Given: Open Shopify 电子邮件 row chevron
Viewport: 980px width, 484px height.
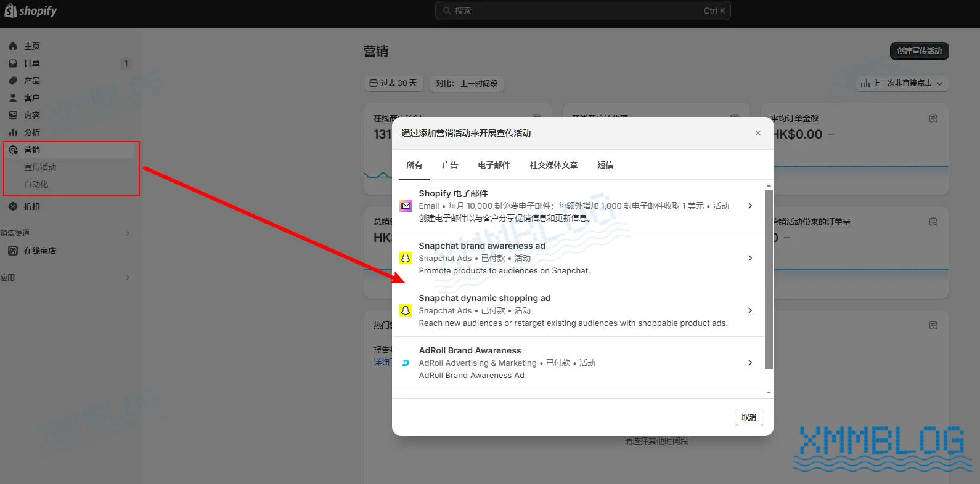Looking at the screenshot, I should click(750, 206).
